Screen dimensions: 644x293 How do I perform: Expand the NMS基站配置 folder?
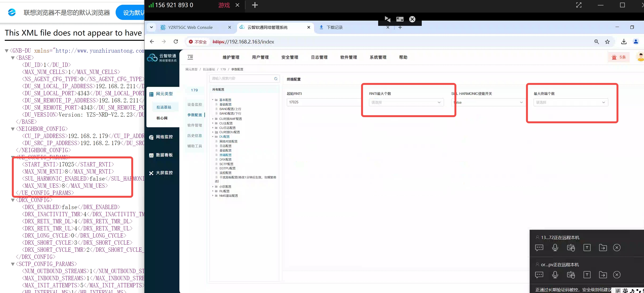click(213, 196)
